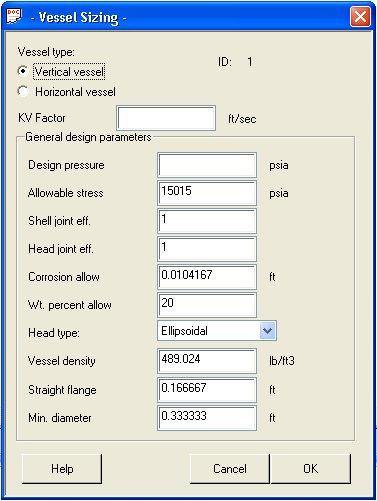
Task: Select the Vertical vessel radio button
Action: (x=23, y=71)
